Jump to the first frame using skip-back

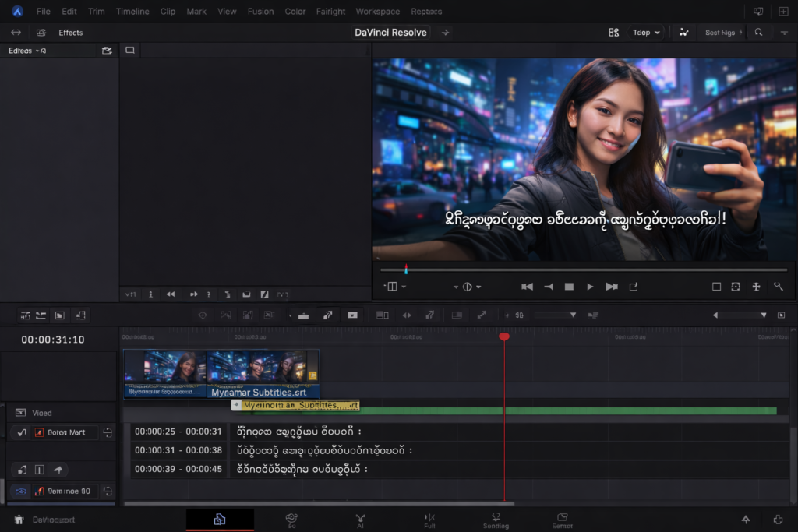pos(527,287)
